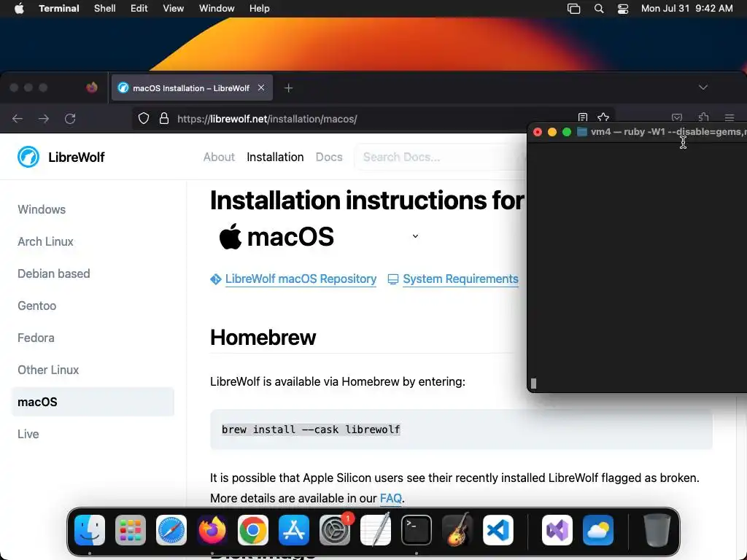Image resolution: width=747 pixels, height=560 pixels.
Task: Open the Terminal app menu
Action: (x=58, y=9)
